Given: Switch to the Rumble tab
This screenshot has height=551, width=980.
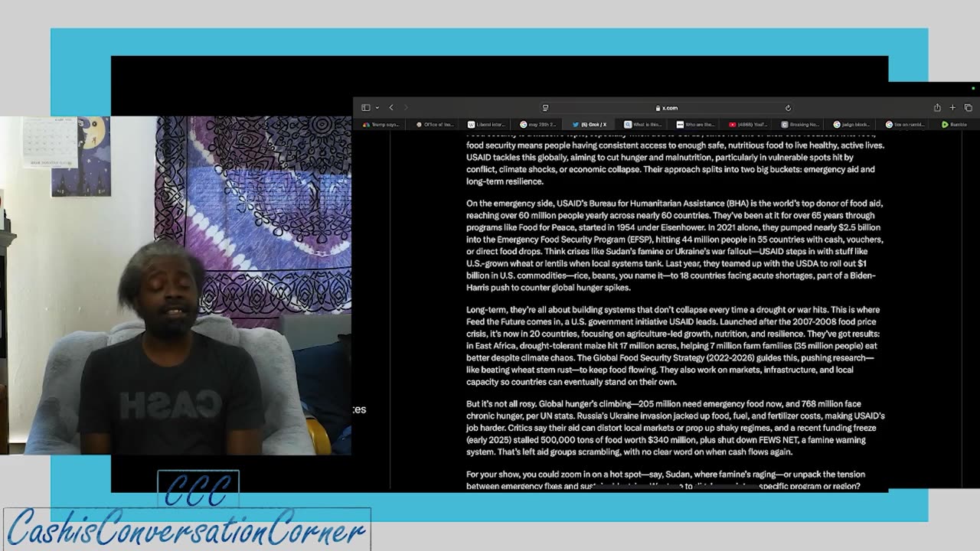Looking at the screenshot, I should (x=954, y=124).
